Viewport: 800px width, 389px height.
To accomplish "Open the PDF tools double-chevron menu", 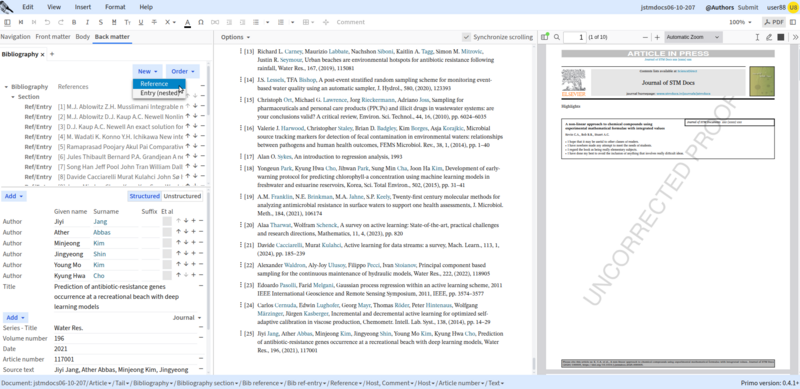I will [x=795, y=37].
